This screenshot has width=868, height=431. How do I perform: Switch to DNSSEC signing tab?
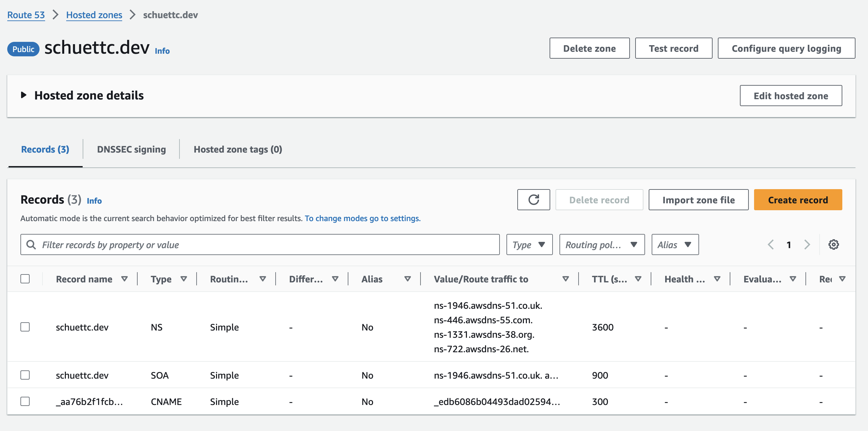point(131,149)
